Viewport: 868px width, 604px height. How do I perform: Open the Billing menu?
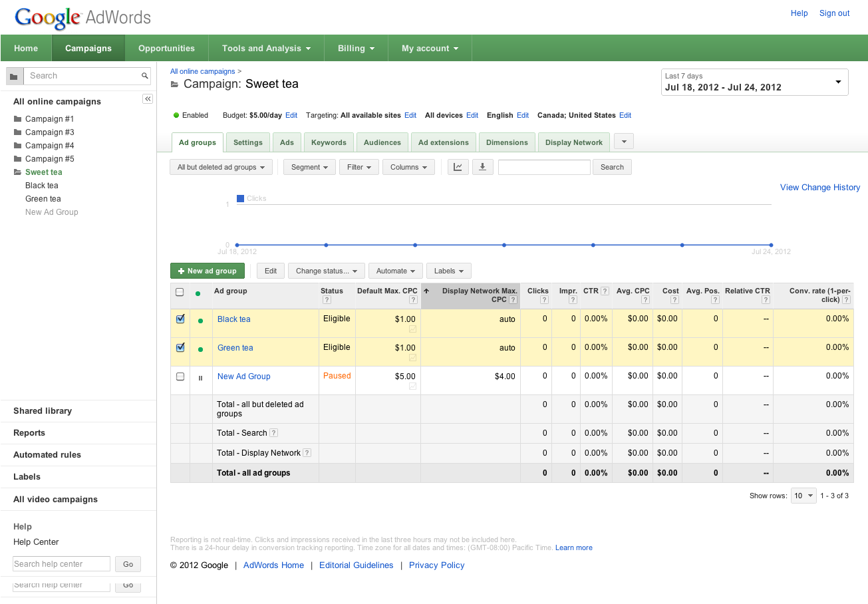point(356,48)
